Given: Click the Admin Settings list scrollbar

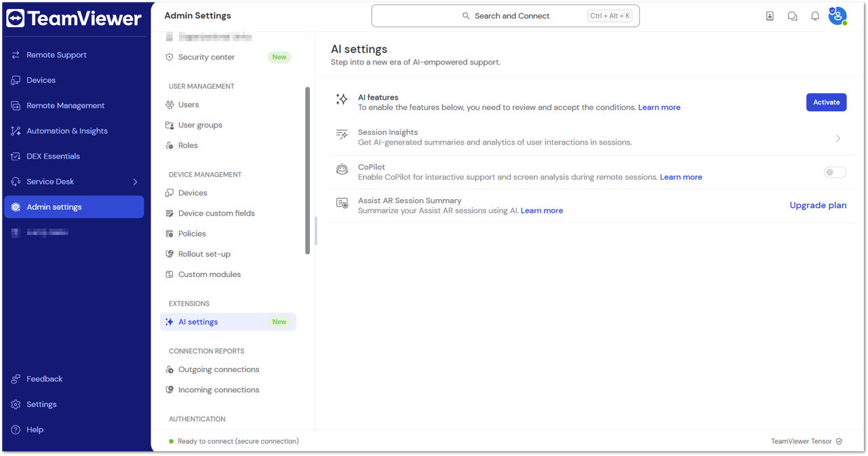Looking at the screenshot, I should tap(308, 170).
